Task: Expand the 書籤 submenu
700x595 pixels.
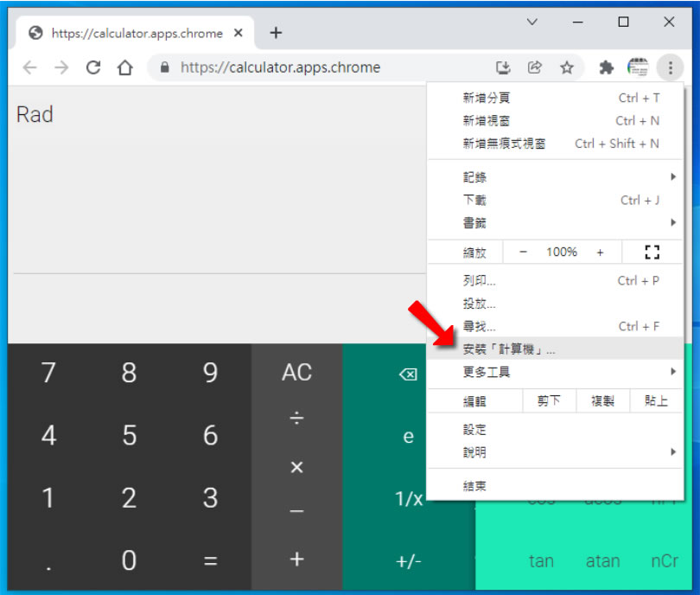Action: pyautogui.click(x=555, y=222)
